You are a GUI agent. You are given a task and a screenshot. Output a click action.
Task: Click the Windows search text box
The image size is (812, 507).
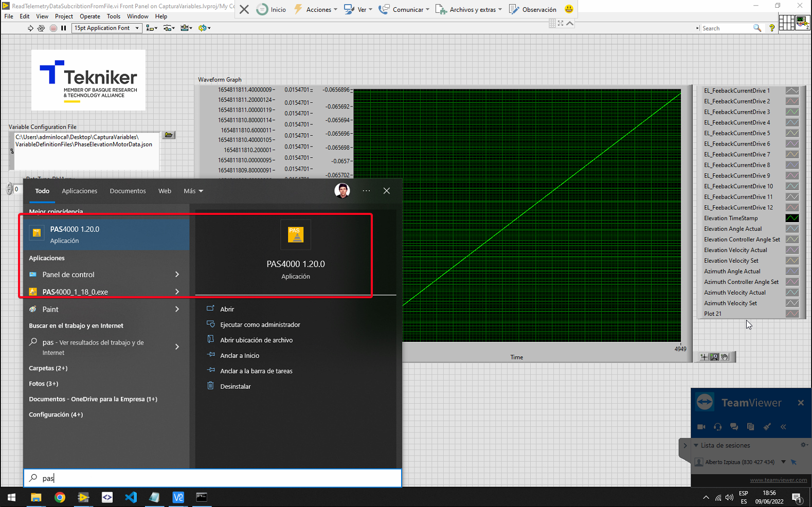(x=212, y=478)
